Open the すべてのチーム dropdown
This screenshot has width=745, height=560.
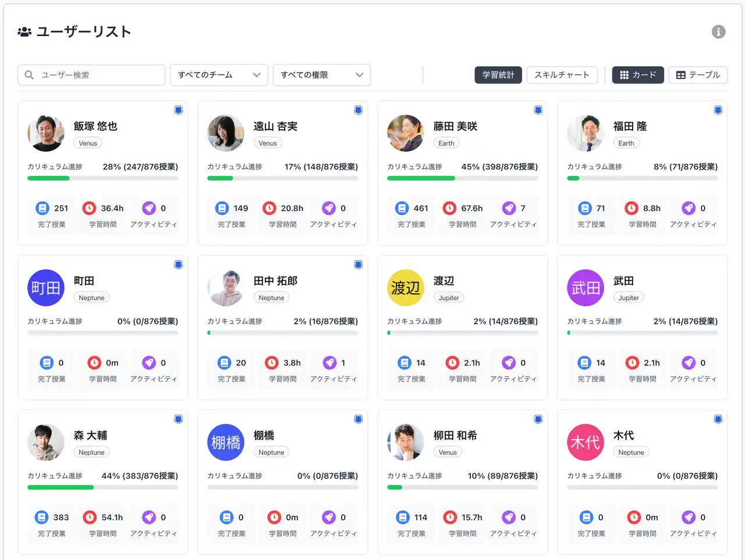(x=219, y=75)
